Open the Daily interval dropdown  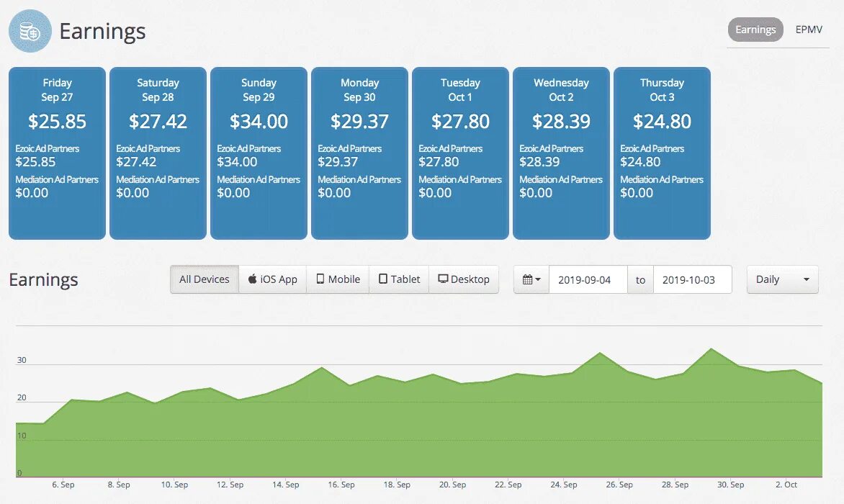pos(782,279)
